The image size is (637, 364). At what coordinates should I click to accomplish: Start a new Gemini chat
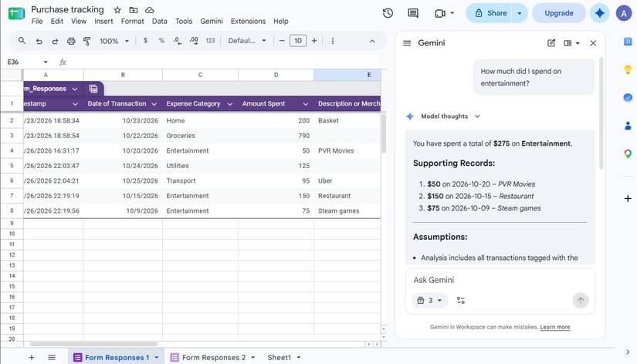point(551,43)
